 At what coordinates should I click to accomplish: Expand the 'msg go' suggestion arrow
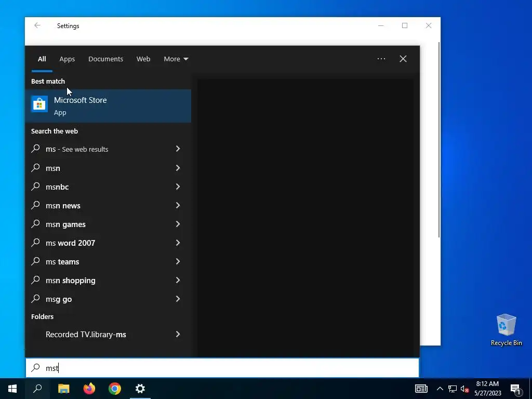click(178, 299)
